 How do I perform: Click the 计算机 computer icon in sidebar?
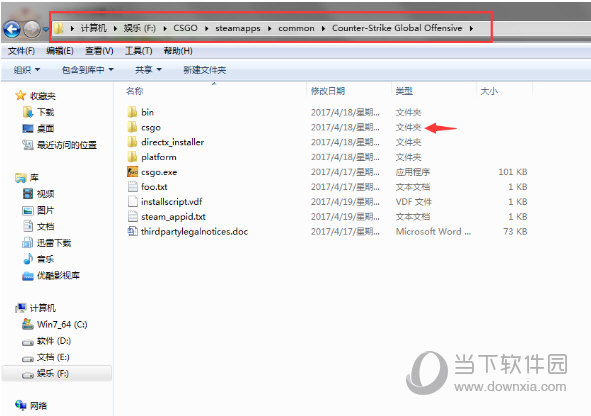pyautogui.click(x=20, y=308)
